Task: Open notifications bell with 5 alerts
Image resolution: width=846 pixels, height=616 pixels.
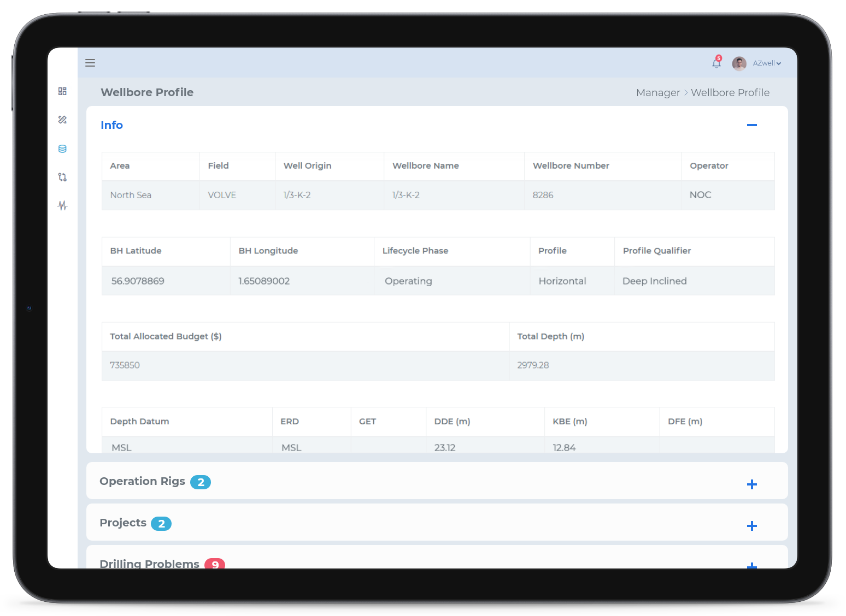Action: 716,63
